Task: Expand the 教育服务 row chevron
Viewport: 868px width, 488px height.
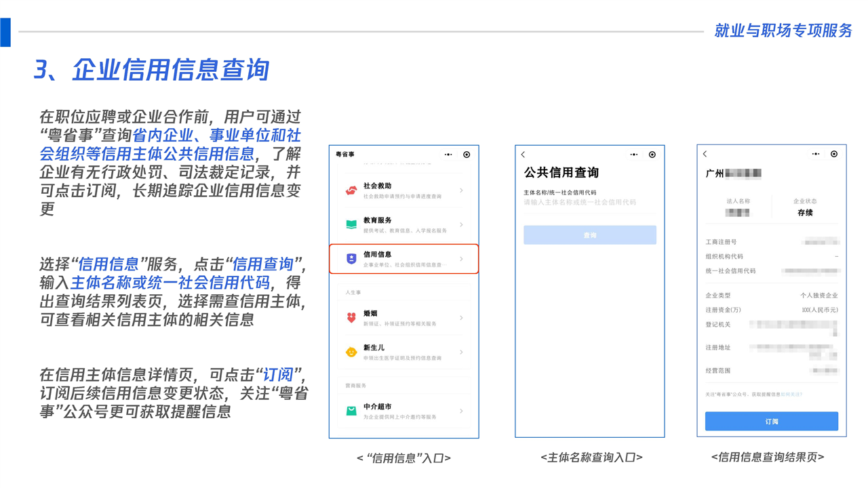Action: (462, 224)
